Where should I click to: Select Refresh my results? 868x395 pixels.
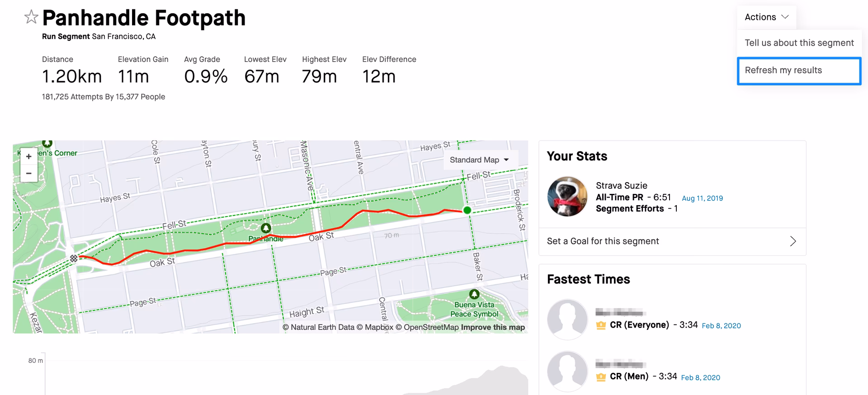click(x=799, y=71)
